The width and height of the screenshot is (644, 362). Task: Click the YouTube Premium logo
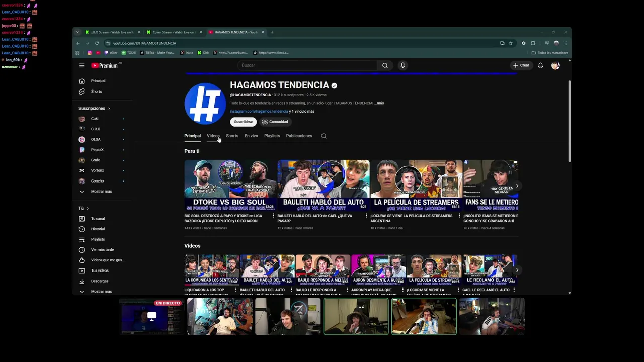[105, 65]
